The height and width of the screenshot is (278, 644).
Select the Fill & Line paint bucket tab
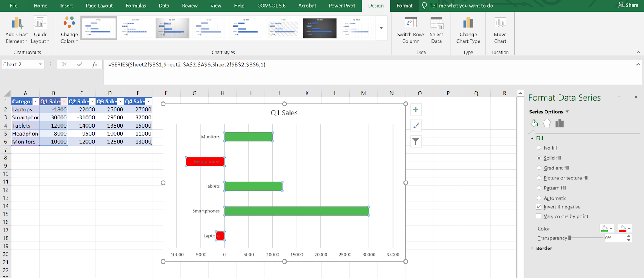[x=534, y=123]
